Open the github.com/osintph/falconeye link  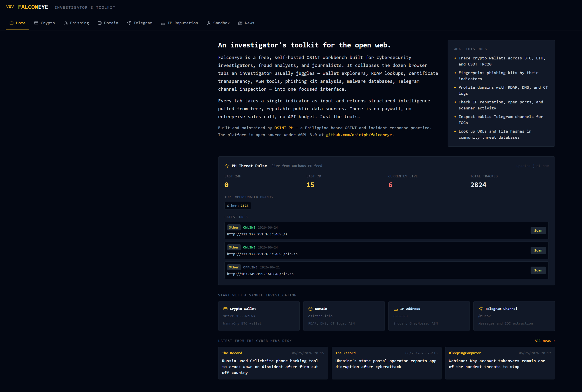pos(359,135)
